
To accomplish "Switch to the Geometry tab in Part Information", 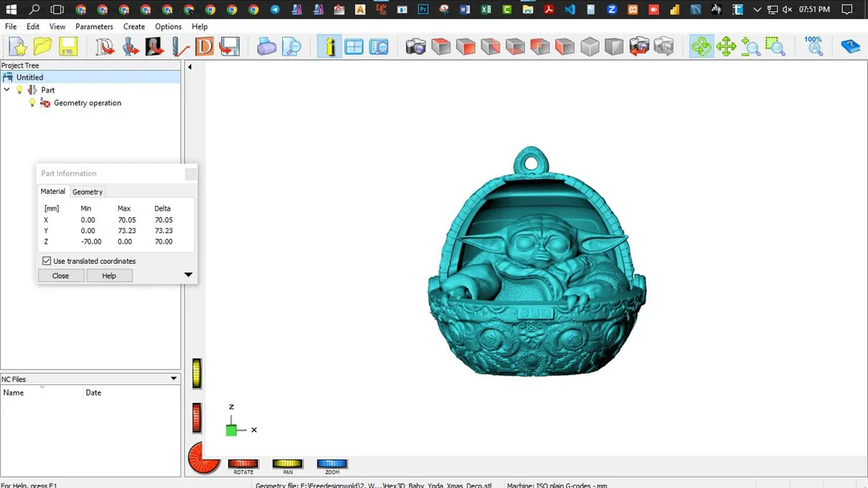I will [88, 191].
